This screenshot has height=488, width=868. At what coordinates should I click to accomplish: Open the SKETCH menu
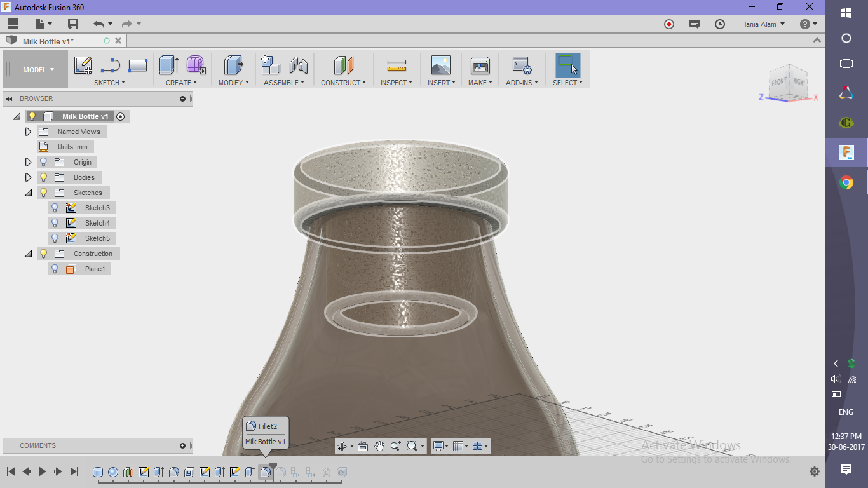coord(109,83)
